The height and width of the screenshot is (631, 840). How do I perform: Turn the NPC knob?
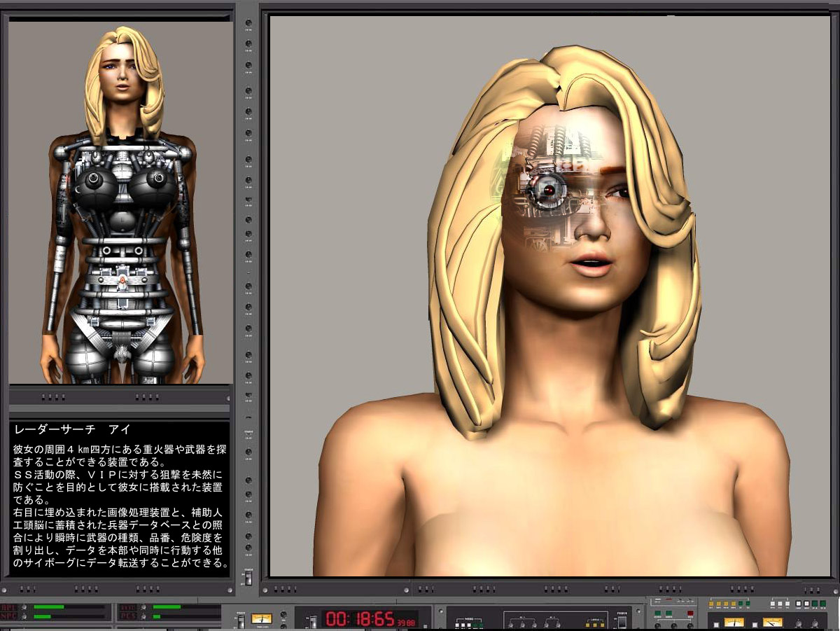click(24, 616)
